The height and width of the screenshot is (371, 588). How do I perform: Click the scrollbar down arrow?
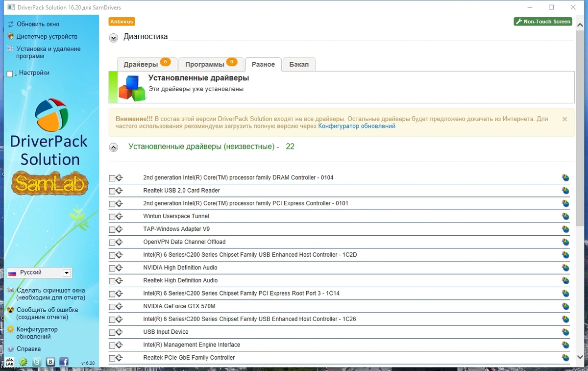click(581, 357)
